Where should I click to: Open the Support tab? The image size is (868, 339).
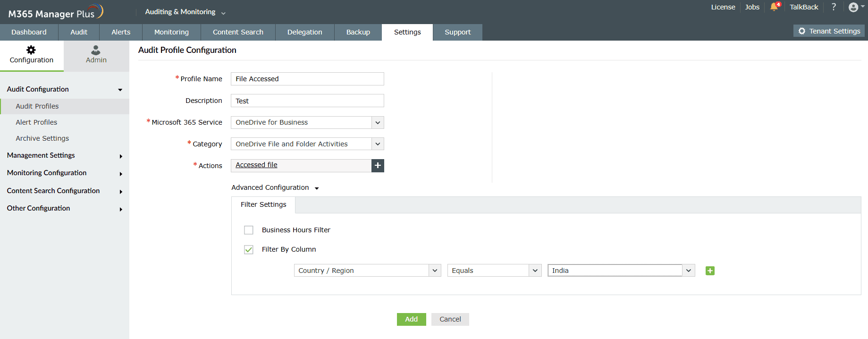point(458,32)
